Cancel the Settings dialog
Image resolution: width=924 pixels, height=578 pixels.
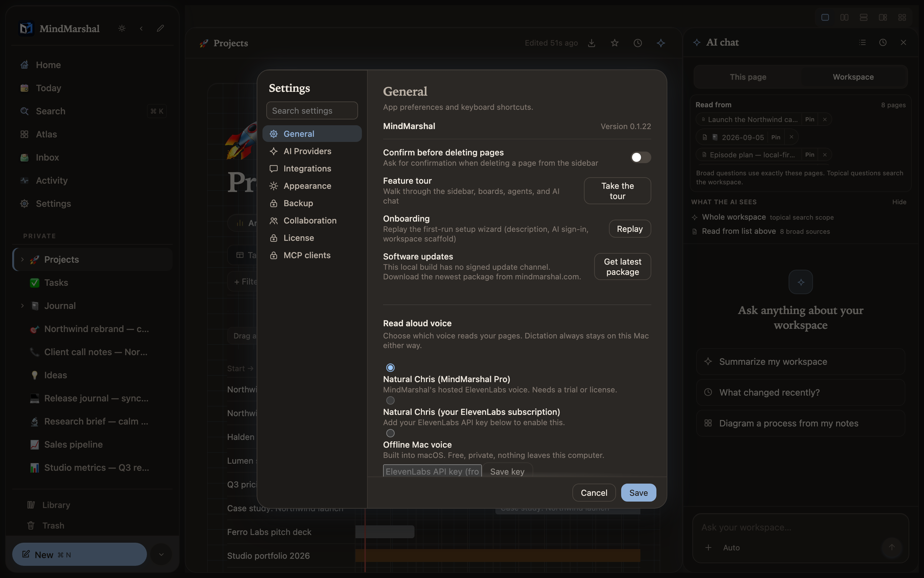coord(594,493)
